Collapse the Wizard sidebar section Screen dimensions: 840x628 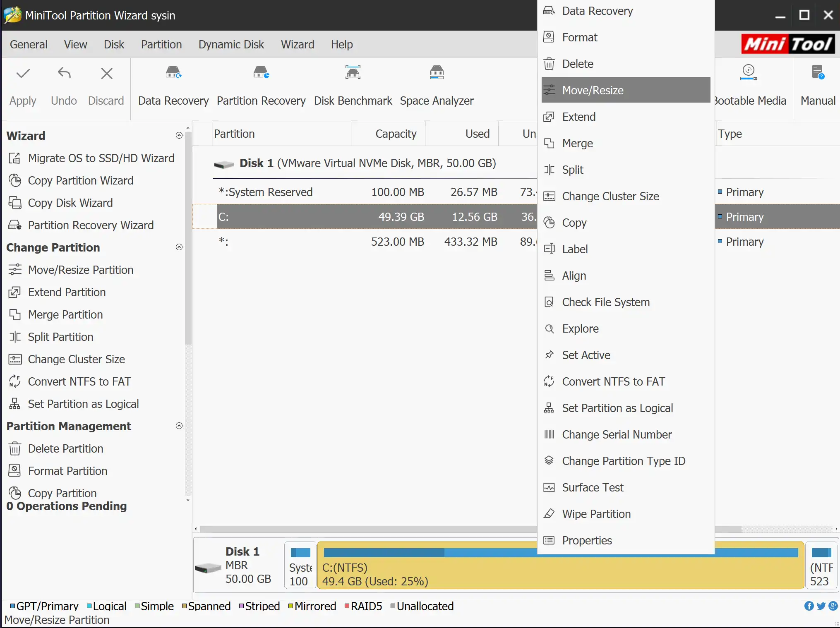(x=179, y=135)
